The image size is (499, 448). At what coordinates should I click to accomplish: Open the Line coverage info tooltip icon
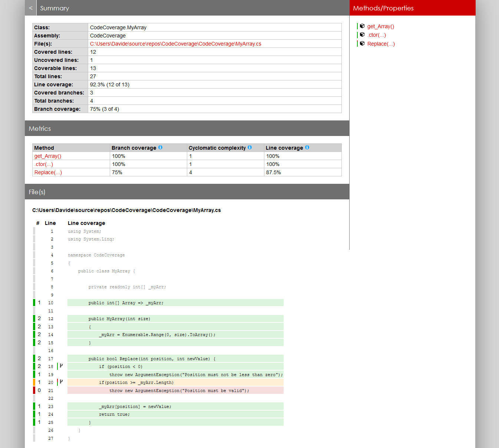coord(307,147)
